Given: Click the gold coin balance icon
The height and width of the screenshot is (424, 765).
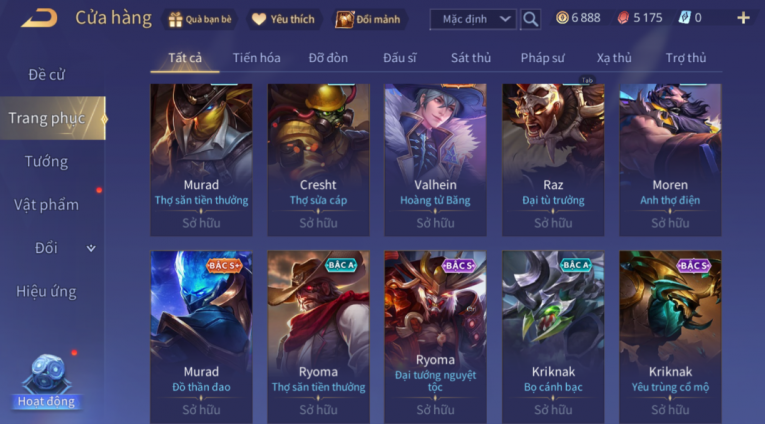Looking at the screenshot, I should point(562,18).
